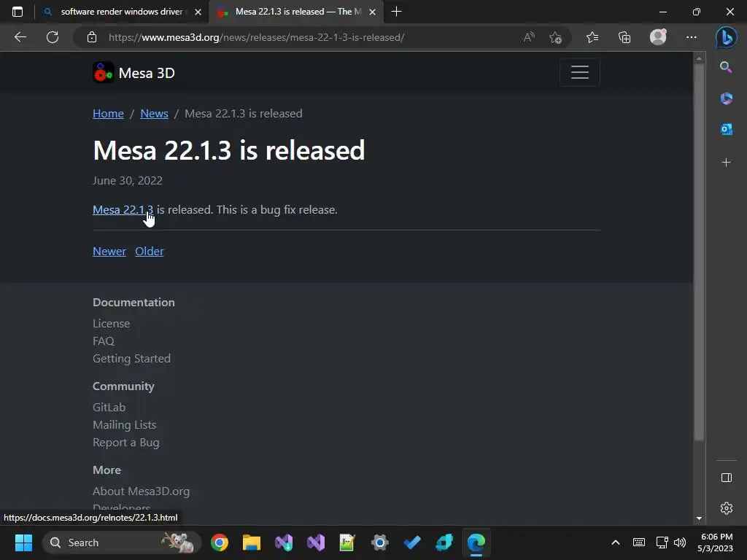This screenshot has width=747, height=560.
Task: Close the Mesa 22.1.3 tab
Action: click(373, 12)
